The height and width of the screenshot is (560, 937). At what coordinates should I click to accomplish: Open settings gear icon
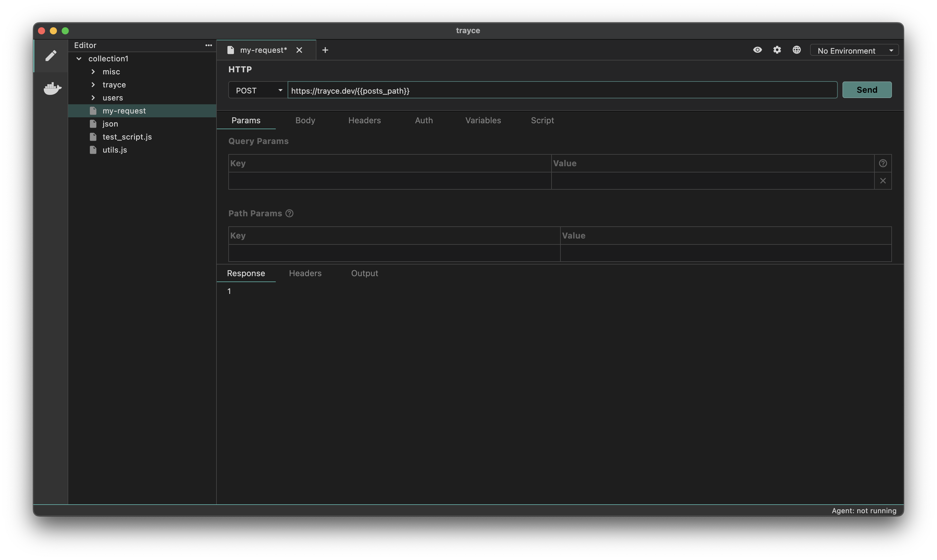click(777, 50)
